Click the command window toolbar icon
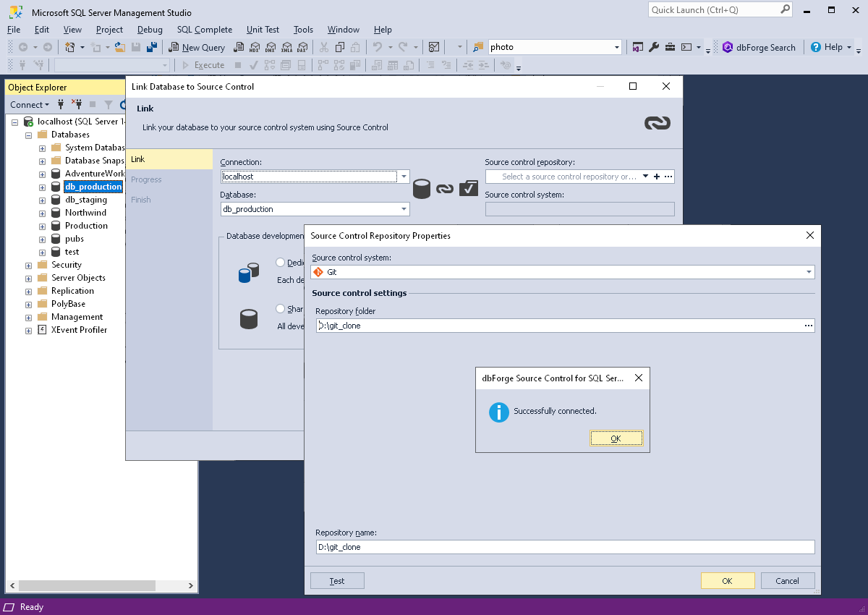This screenshot has width=868, height=615. coord(686,47)
